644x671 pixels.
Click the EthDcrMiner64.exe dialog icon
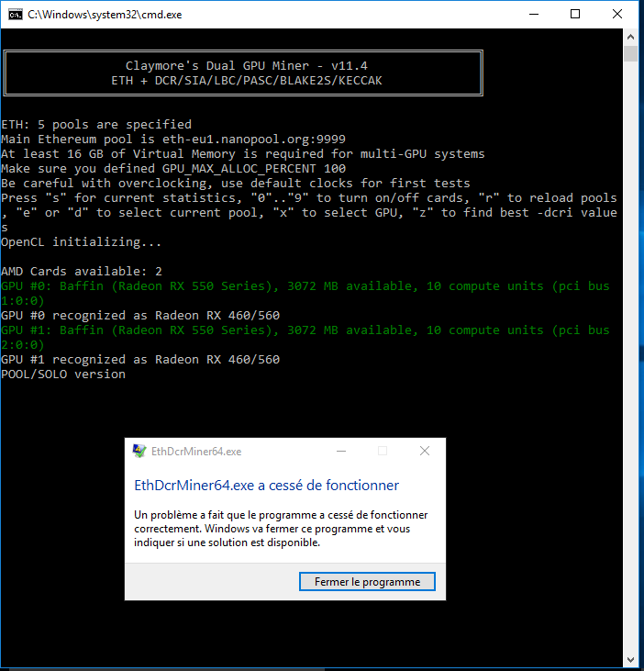[139, 451]
